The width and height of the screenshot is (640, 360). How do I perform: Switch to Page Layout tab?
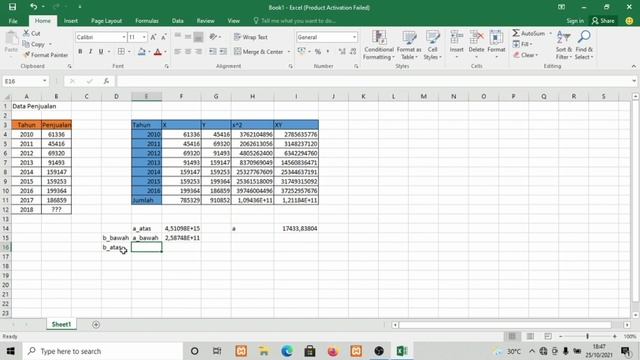pyautogui.click(x=107, y=21)
